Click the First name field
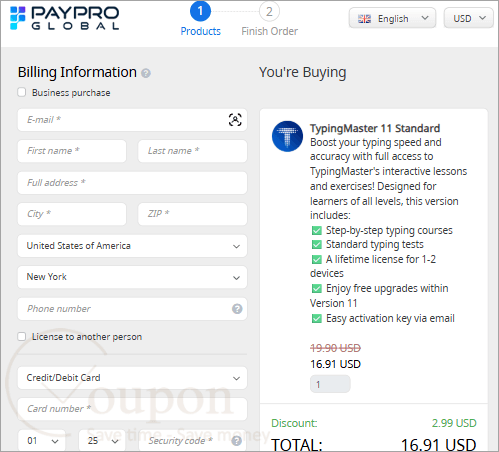499x452 pixels. 72,151
